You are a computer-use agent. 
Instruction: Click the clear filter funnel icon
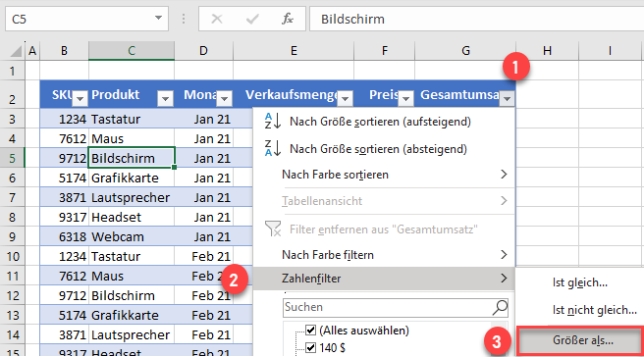pyautogui.click(x=273, y=229)
